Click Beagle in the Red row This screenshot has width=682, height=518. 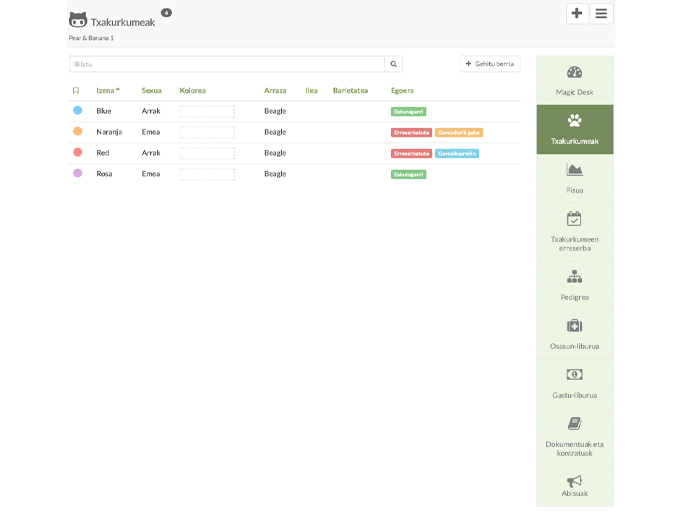pos(275,153)
